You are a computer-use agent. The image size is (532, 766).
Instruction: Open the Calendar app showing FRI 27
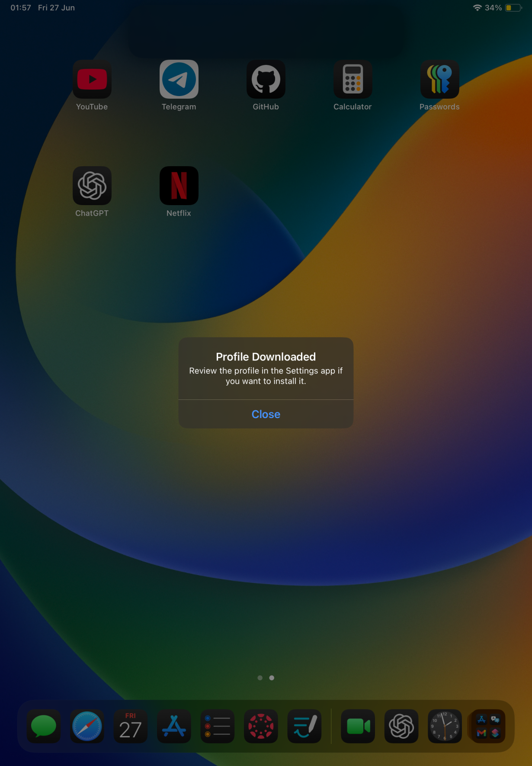point(131,726)
